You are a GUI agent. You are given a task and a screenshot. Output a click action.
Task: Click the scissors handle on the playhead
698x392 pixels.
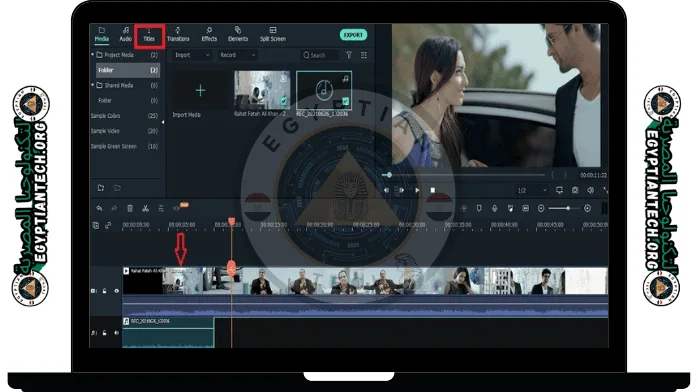(x=231, y=268)
